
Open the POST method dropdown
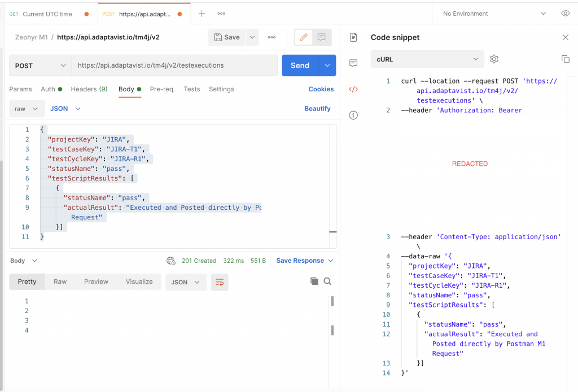[40, 65]
